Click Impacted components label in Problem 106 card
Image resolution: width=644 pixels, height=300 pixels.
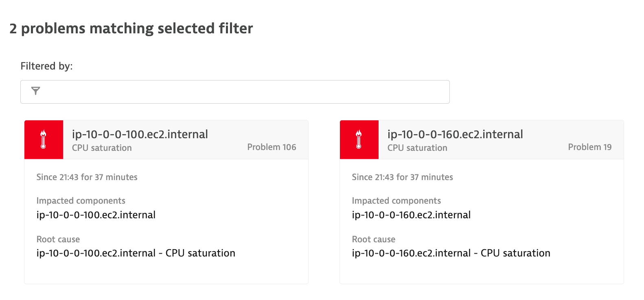coord(81,201)
